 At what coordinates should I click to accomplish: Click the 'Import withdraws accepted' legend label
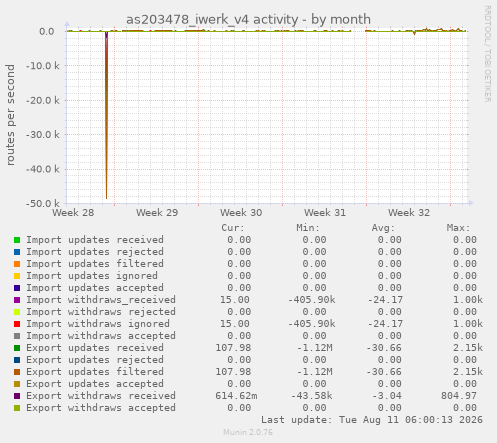[x=101, y=336]
